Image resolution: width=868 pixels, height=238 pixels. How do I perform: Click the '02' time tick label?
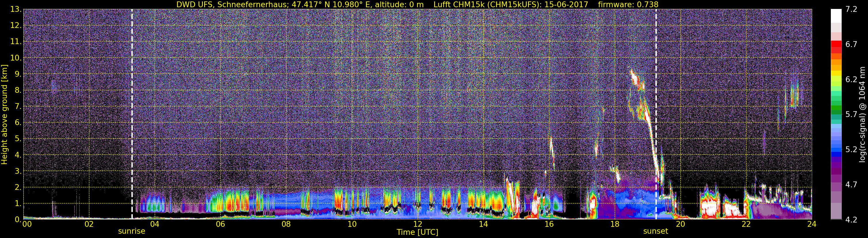tap(89, 224)
